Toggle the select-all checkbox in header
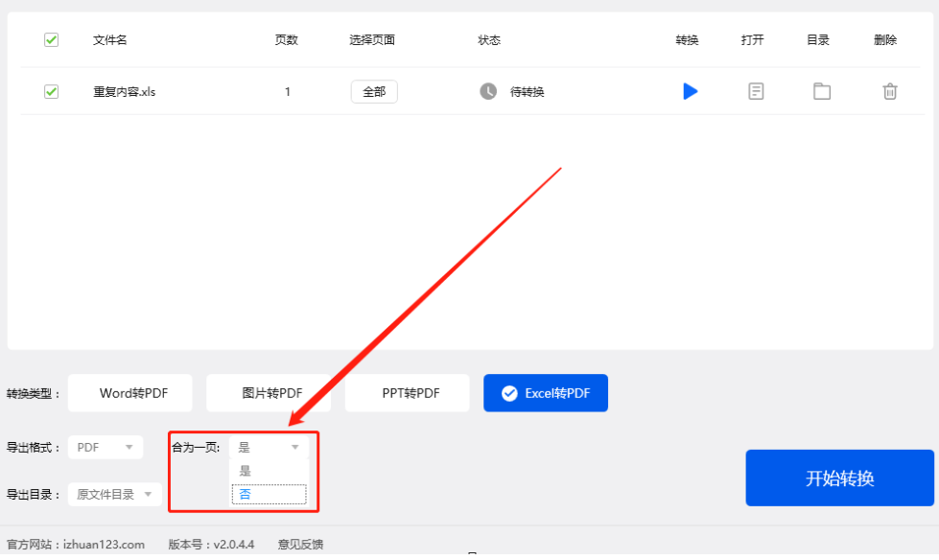This screenshot has height=560, width=939. click(52, 40)
